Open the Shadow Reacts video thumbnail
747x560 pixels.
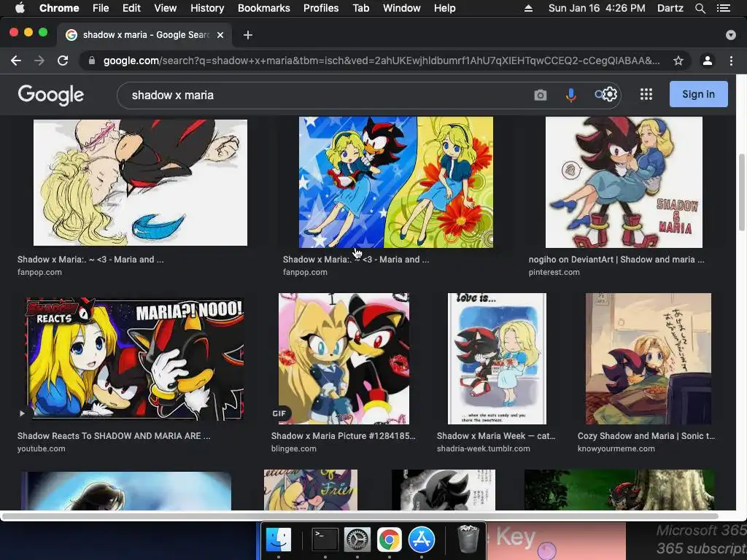(x=135, y=359)
